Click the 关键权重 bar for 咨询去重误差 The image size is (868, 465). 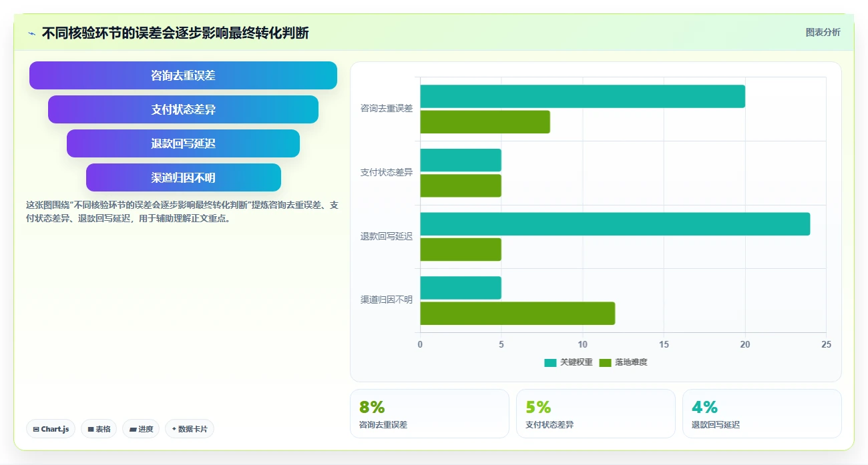582,97
